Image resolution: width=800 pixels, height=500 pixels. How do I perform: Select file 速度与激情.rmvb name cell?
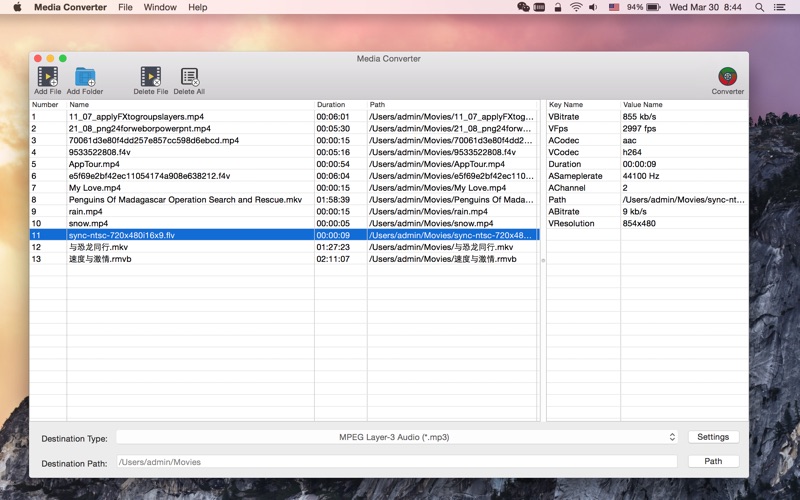100,259
